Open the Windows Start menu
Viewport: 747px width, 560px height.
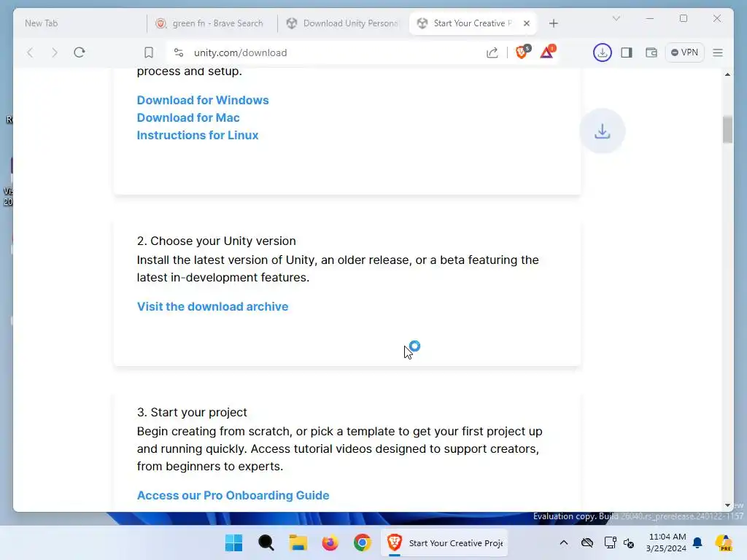click(x=233, y=542)
